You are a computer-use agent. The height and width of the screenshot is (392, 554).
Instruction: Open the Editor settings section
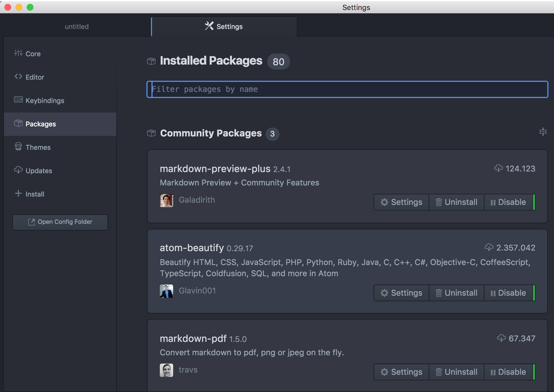pyautogui.click(x=60, y=77)
